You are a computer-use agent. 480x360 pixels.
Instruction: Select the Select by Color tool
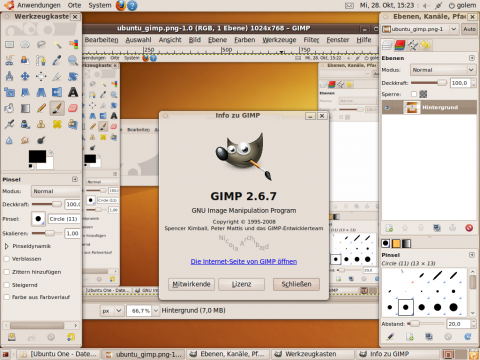click(73, 44)
